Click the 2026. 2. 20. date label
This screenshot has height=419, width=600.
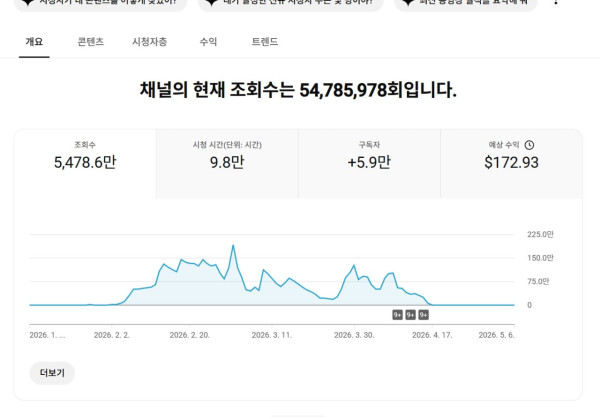[x=190, y=335]
